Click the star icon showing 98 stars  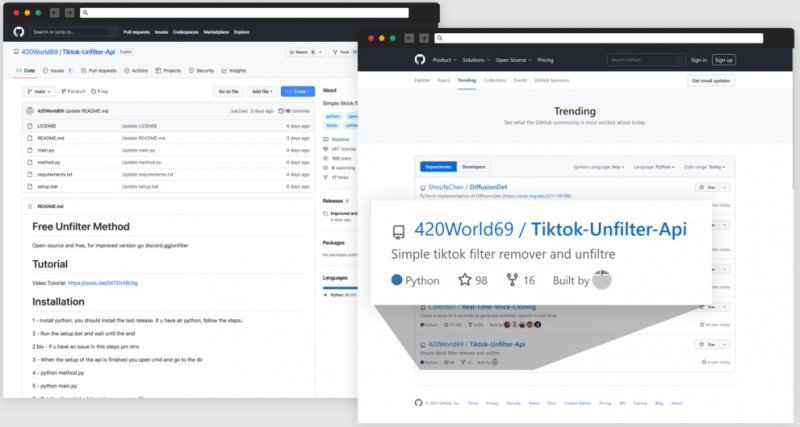[x=464, y=281]
